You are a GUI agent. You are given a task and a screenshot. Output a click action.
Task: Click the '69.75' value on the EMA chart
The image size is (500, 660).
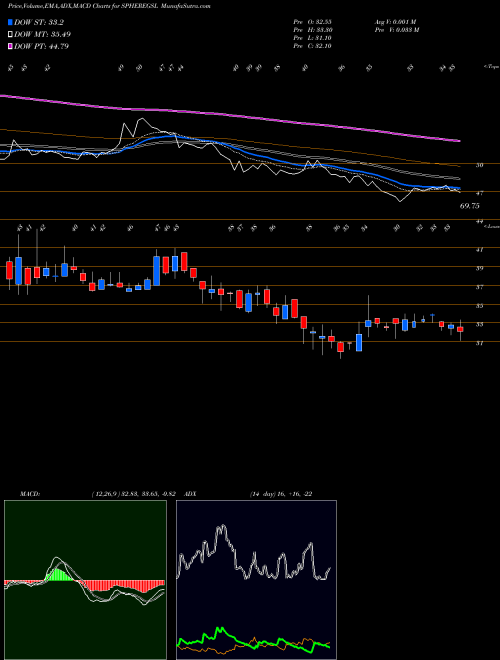point(469,206)
